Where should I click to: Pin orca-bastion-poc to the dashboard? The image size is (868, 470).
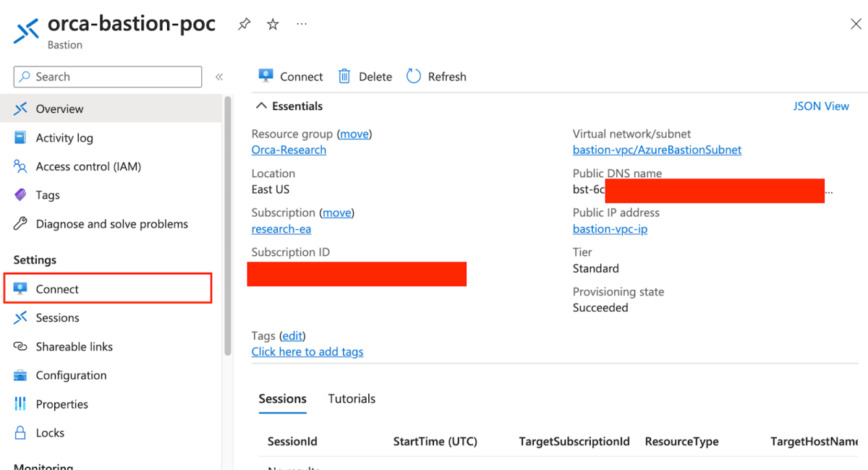click(244, 25)
